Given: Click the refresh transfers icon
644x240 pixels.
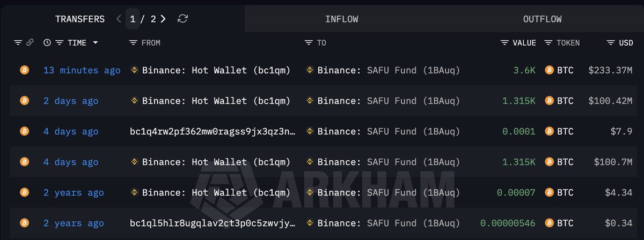Looking at the screenshot, I should pos(182,19).
